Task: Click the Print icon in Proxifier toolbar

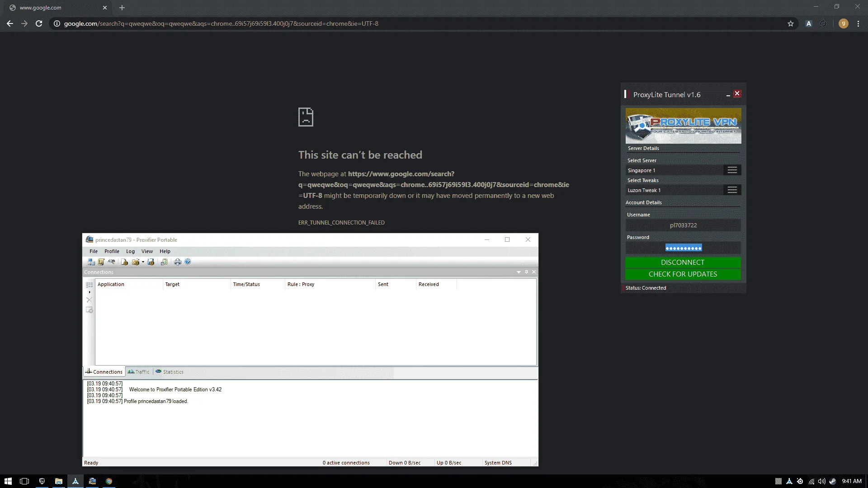Action: pos(177,262)
